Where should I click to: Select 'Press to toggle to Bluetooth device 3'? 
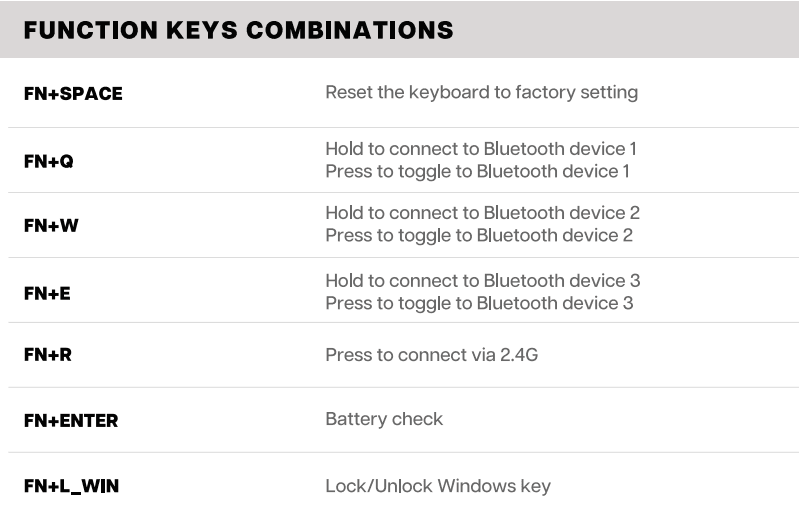(x=479, y=302)
